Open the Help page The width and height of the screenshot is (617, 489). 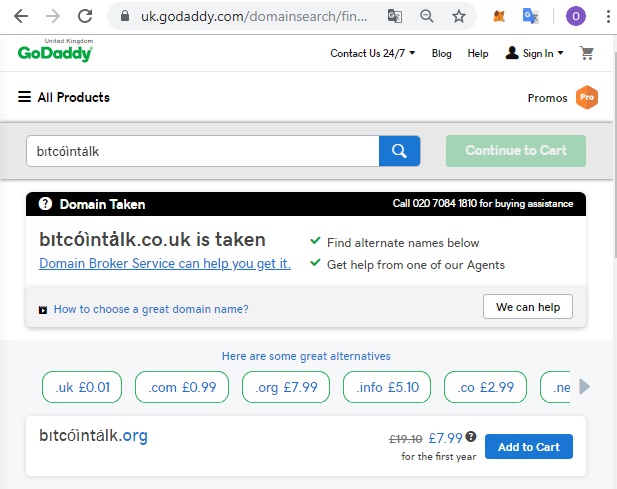pyautogui.click(x=478, y=53)
